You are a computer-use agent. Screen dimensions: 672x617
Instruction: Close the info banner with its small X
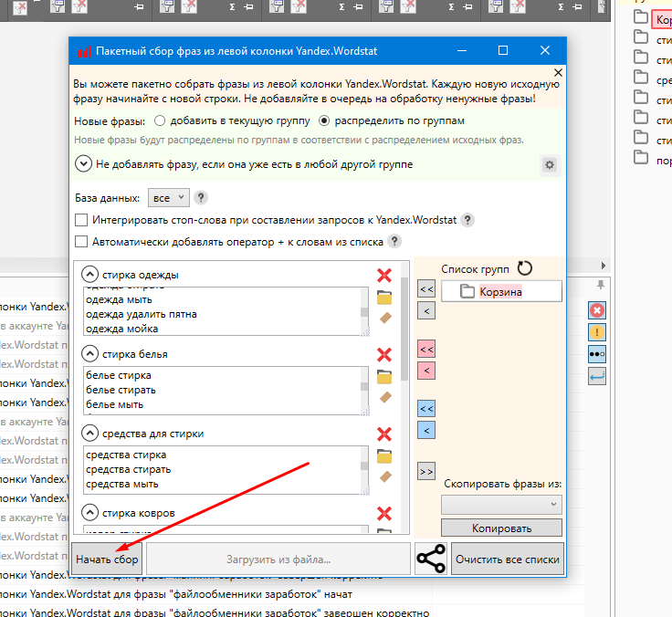[x=558, y=72]
